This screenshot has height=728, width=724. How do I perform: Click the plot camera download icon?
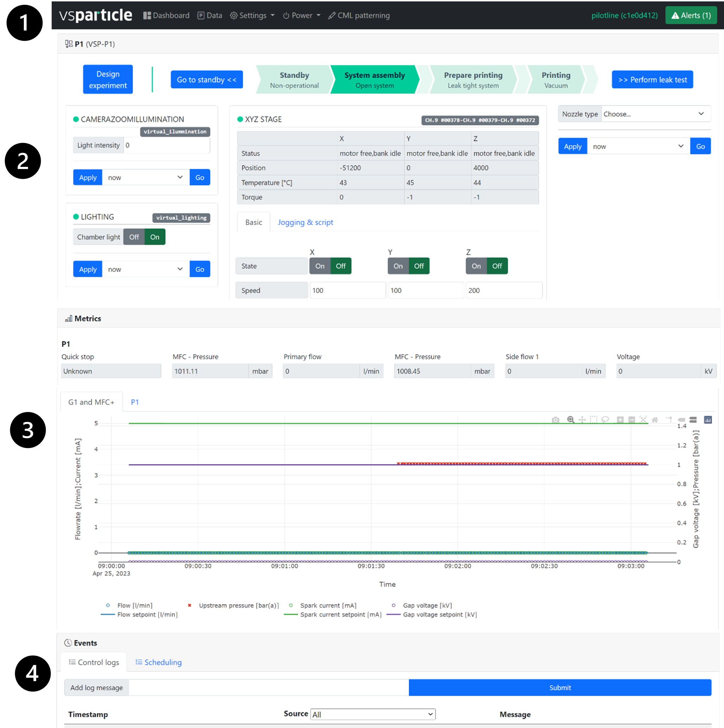point(555,420)
